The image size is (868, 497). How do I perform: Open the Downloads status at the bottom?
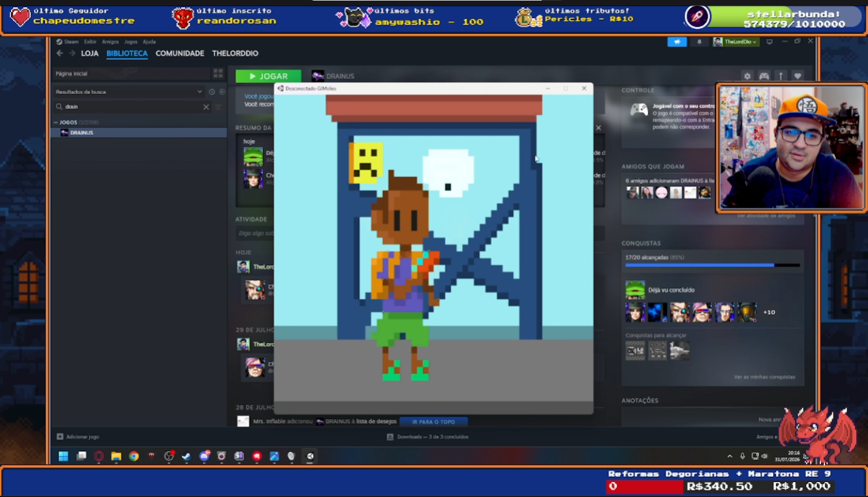[427, 437]
